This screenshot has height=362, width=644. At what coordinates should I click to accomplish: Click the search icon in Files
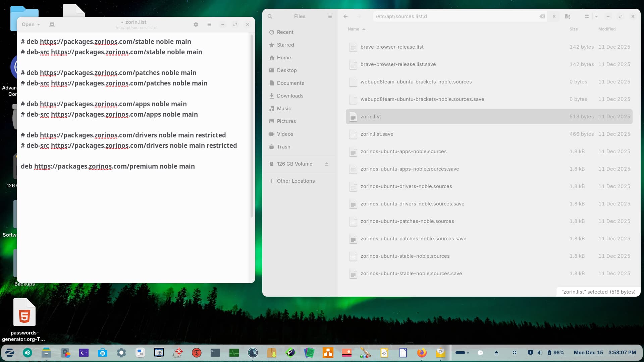coord(270,16)
